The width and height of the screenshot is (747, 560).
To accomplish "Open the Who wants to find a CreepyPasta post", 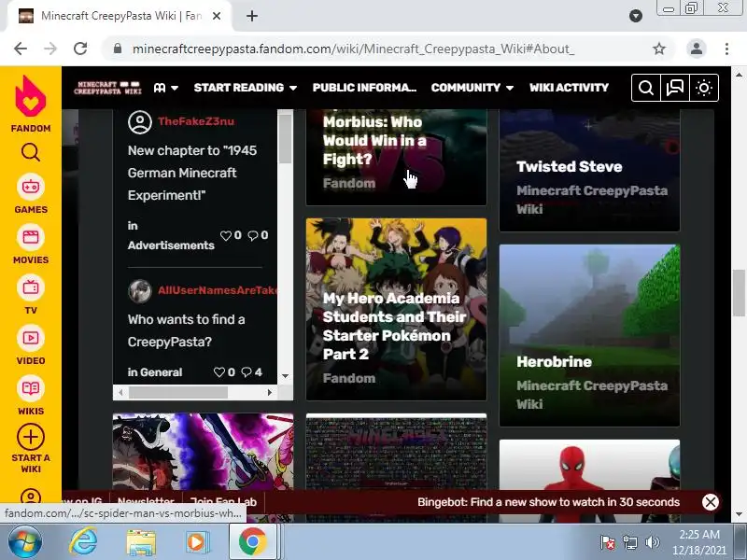I will [186, 330].
